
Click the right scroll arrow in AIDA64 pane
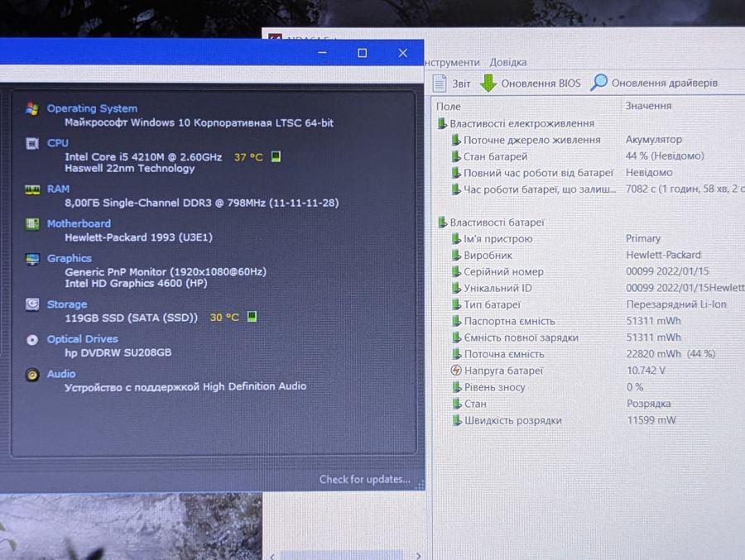click(418, 556)
